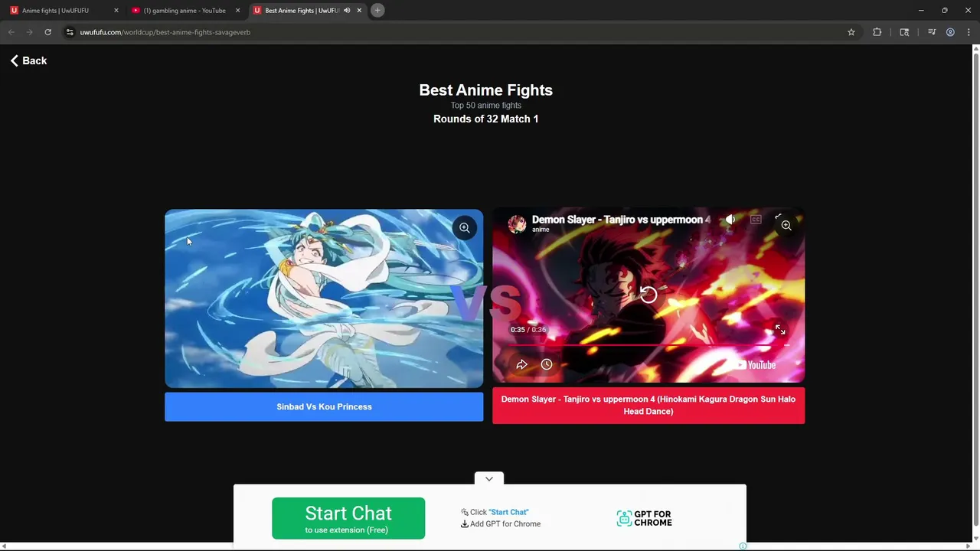Image resolution: width=980 pixels, height=551 pixels.
Task: Open the YouTube logo link on video
Action: pos(756,365)
